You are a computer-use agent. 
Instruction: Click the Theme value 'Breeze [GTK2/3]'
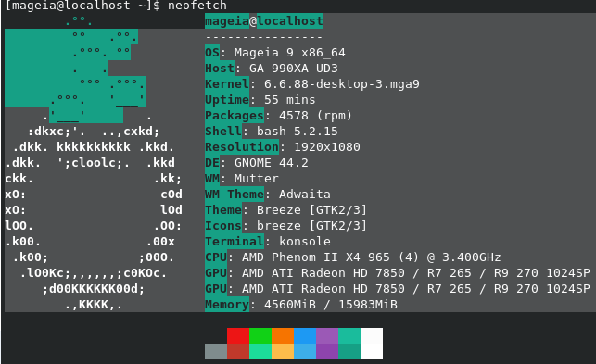click(x=311, y=210)
